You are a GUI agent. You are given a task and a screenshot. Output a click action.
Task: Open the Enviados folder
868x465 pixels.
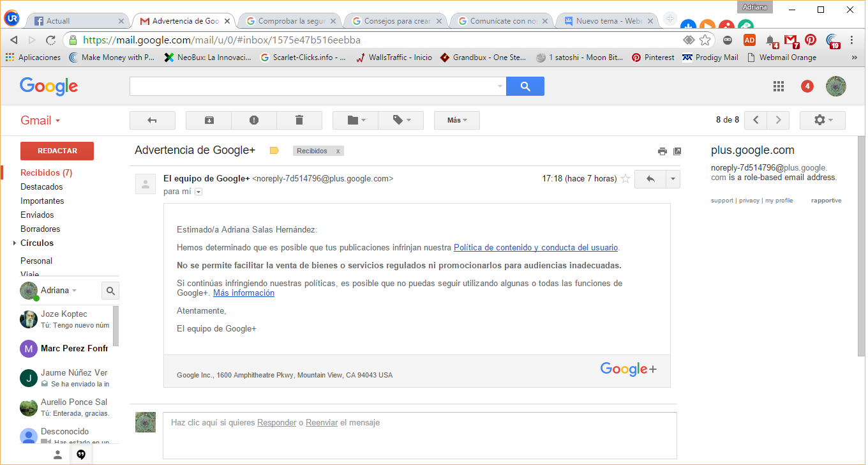click(x=37, y=215)
